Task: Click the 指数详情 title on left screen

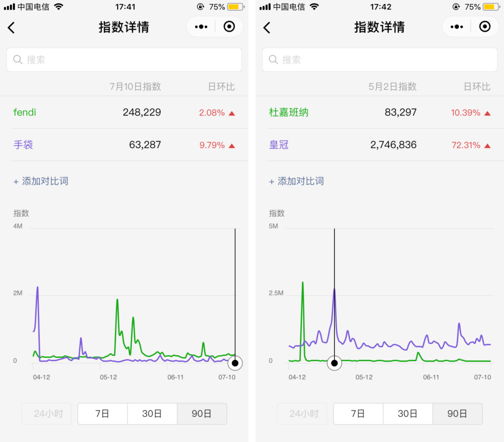Action: pos(124,27)
